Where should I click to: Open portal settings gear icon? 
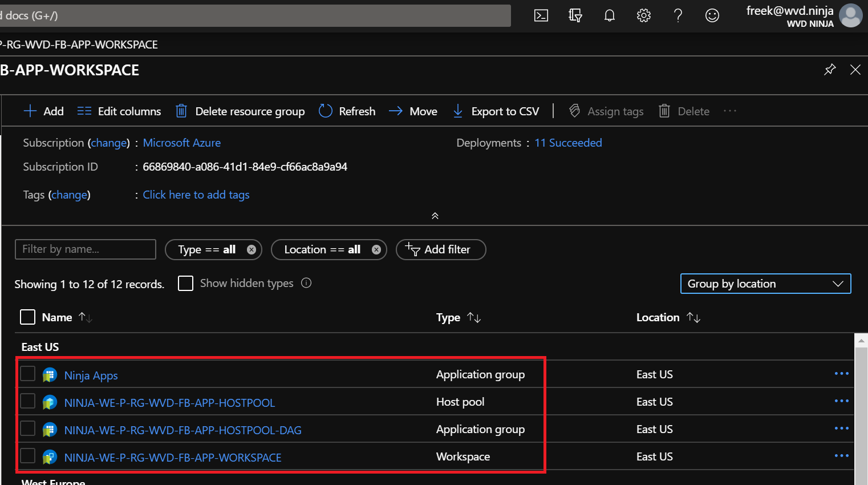[644, 15]
